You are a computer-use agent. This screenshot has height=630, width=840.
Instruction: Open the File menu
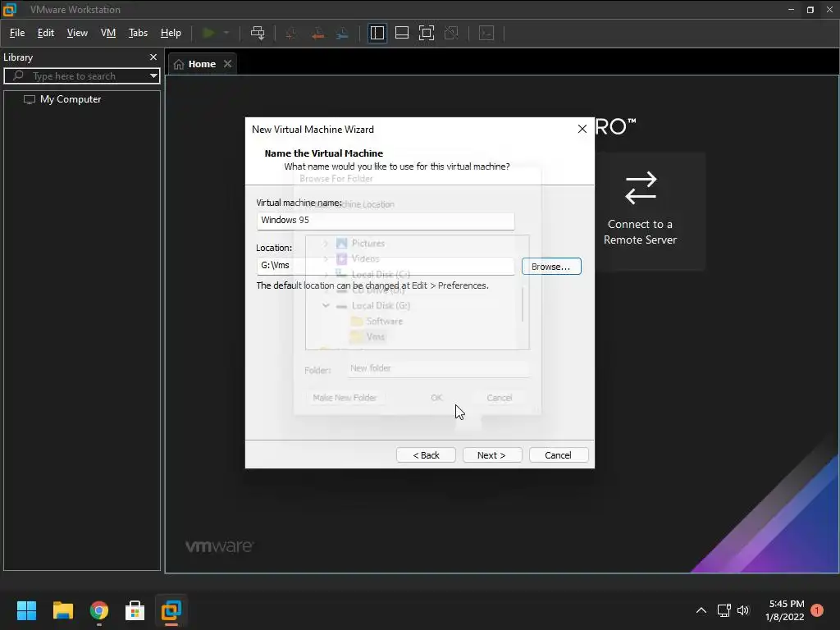[17, 33]
